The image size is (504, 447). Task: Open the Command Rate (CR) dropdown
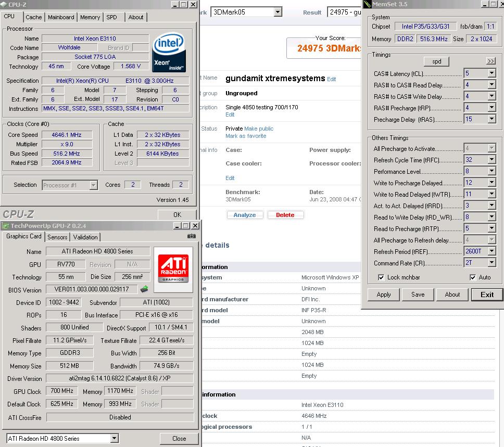tap(492, 263)
